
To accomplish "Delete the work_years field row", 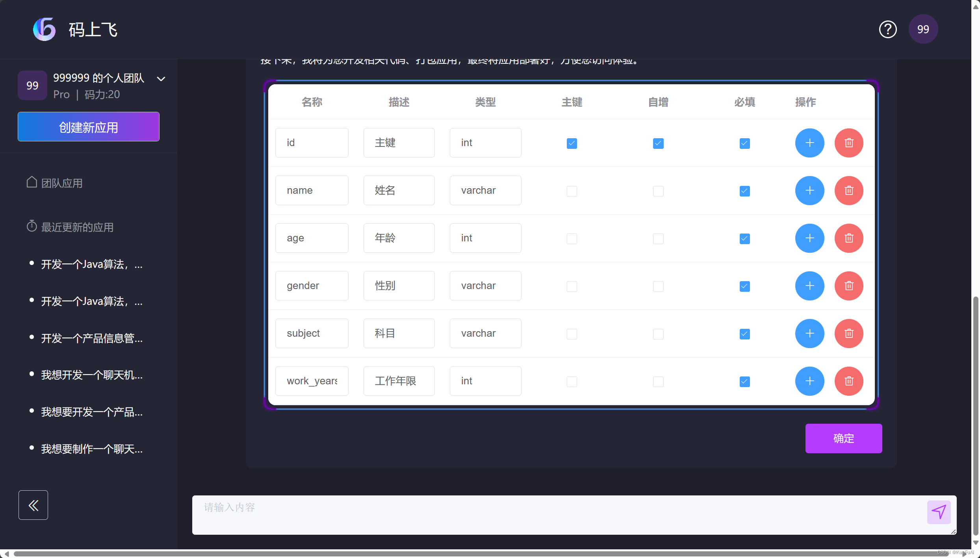I will (849, 381).
